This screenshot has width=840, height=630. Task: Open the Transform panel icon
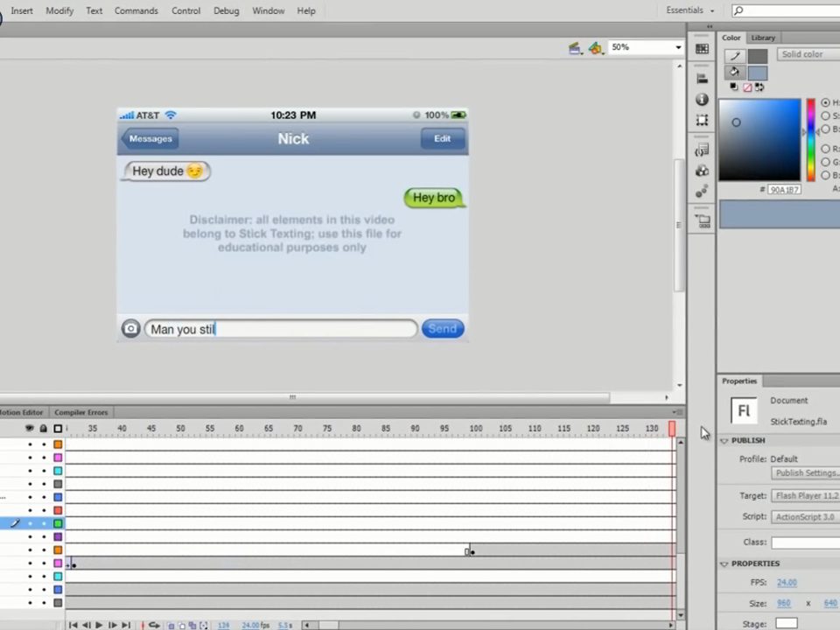[702, 120]
